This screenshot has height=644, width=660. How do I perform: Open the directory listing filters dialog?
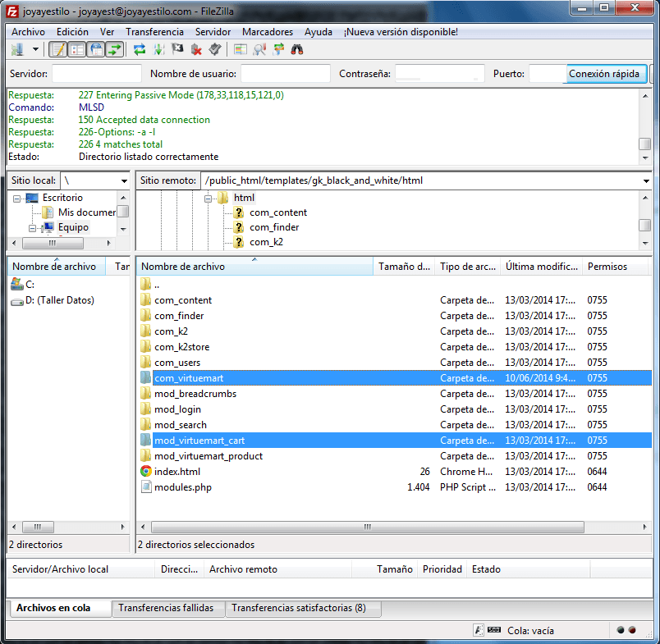(x=241, y=50)
